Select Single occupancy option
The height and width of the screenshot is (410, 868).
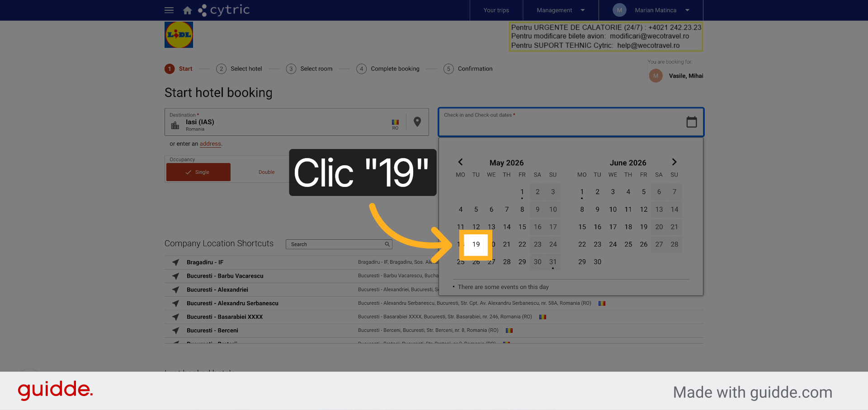tap(198, 172)
